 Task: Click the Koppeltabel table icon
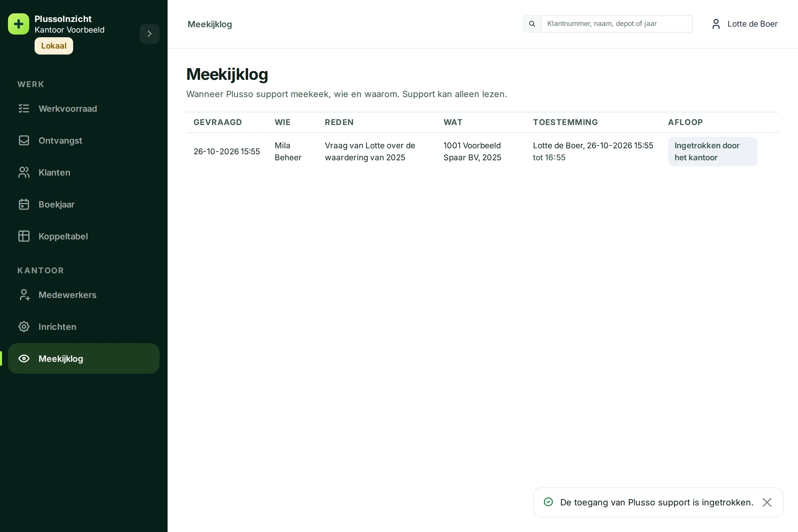click(x=24, y=236)
